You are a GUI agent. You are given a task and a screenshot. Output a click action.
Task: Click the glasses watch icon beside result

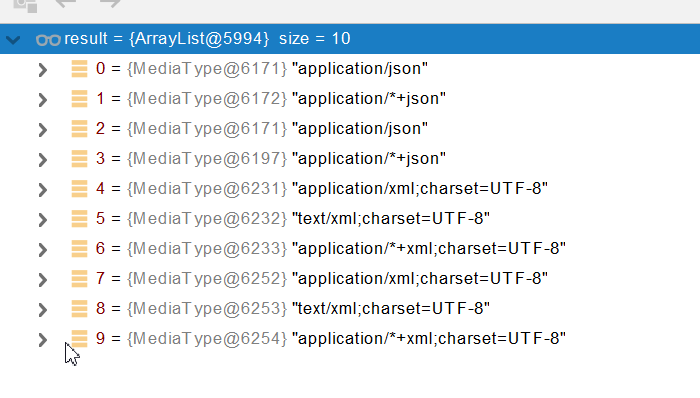(x=48, y=40)
